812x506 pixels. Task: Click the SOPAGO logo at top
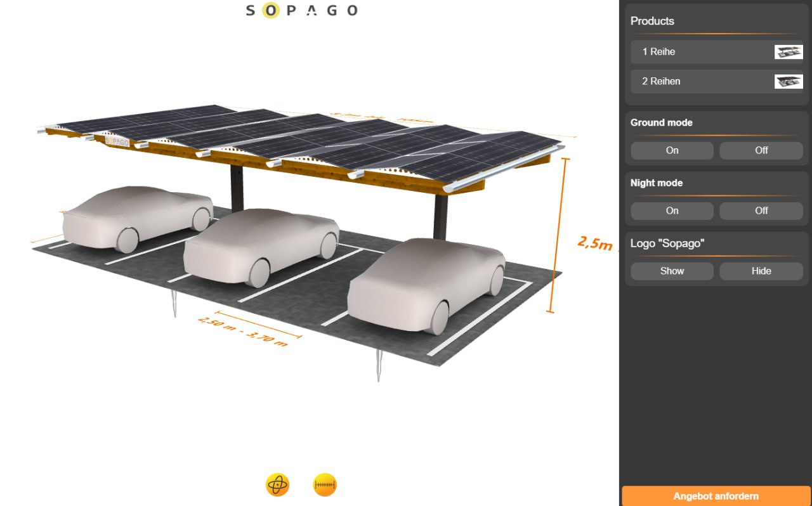click(301, 10)
